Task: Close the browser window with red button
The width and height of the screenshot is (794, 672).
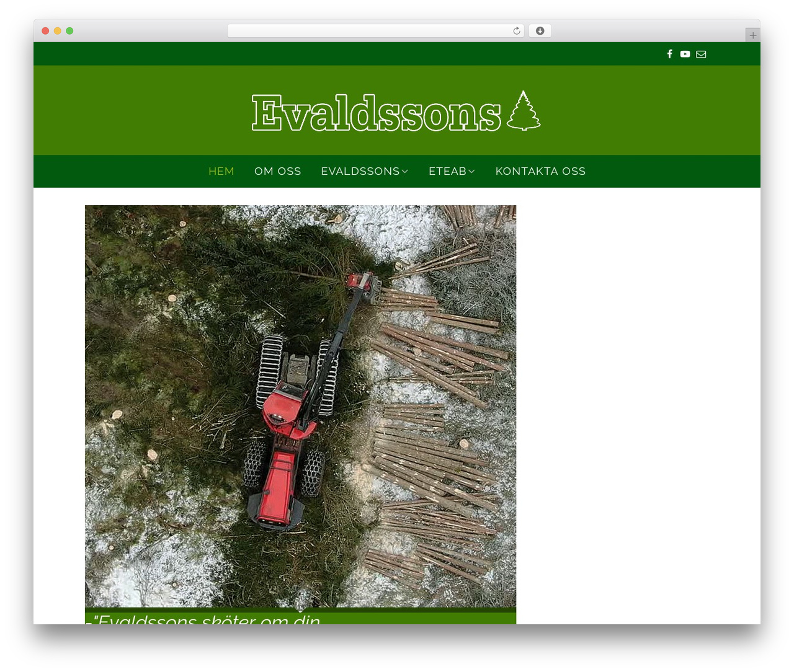Action: 45,31
